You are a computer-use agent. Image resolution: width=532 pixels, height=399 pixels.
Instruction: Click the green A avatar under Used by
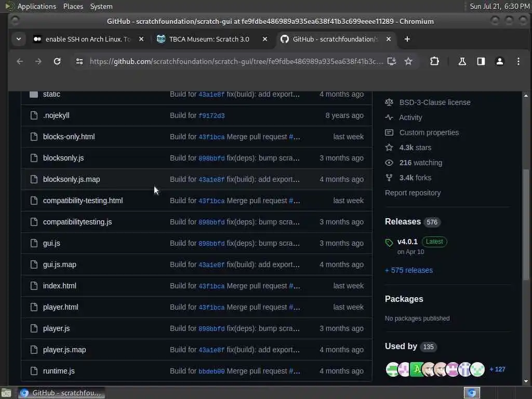pos(417,369)
